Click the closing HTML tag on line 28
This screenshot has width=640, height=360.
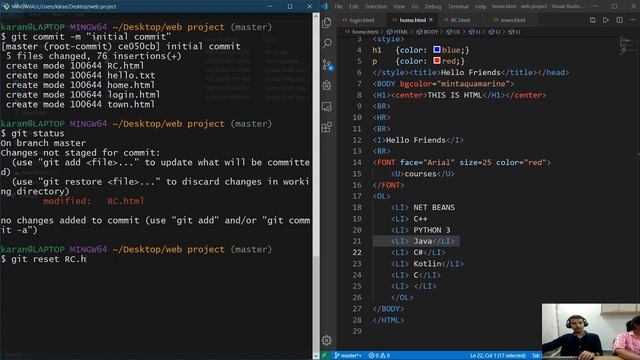(x=388, y=320)
